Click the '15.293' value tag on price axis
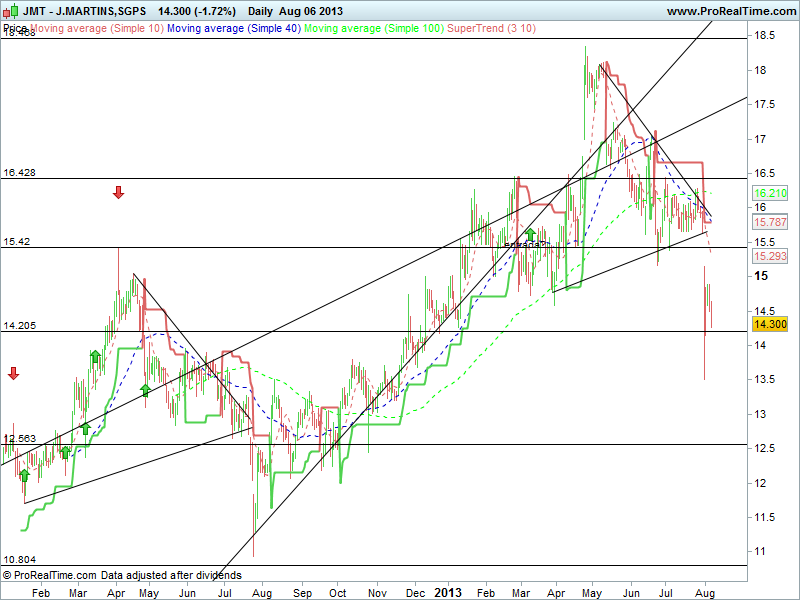 (x=770, y=256)
